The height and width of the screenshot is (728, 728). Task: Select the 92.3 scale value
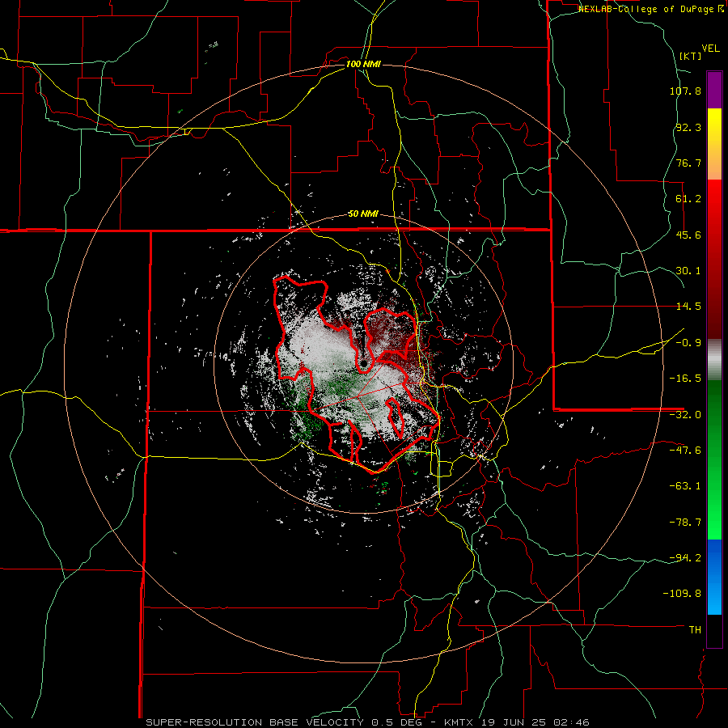click(x=688, y=127)
